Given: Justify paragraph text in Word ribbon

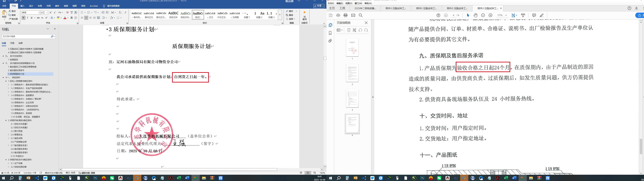Looking at the screenshot, I should point(94,18).
